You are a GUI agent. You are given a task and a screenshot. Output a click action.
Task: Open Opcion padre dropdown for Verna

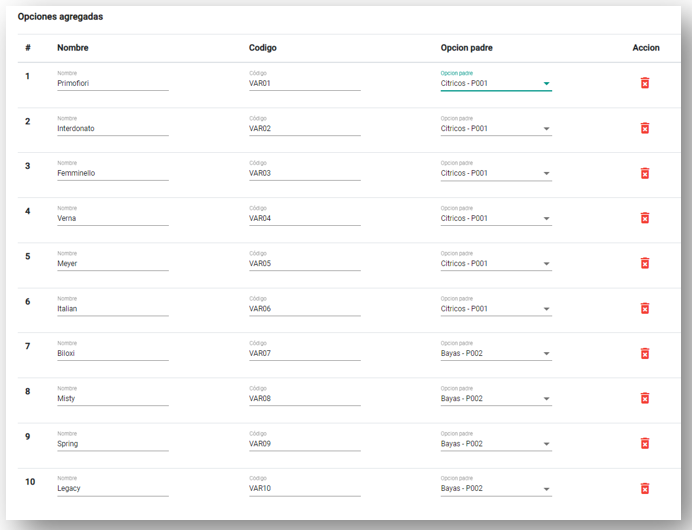point(495,219)
